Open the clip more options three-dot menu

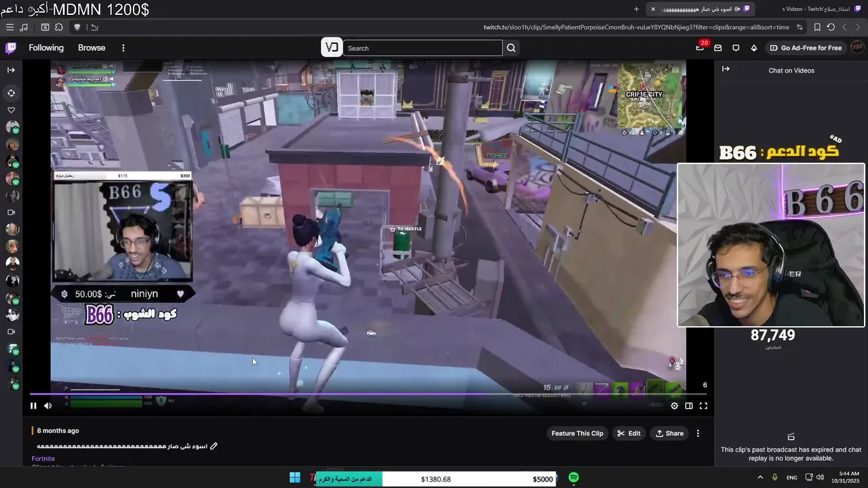point(698,433)
